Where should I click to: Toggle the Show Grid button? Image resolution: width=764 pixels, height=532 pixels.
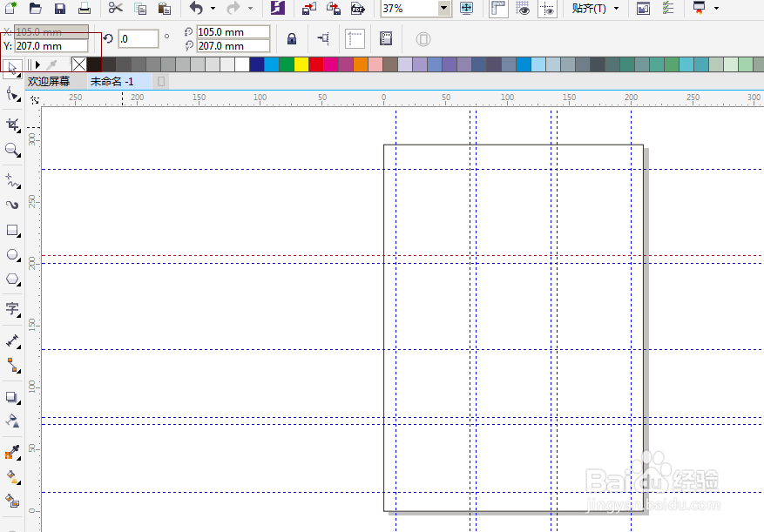[523, 9]
